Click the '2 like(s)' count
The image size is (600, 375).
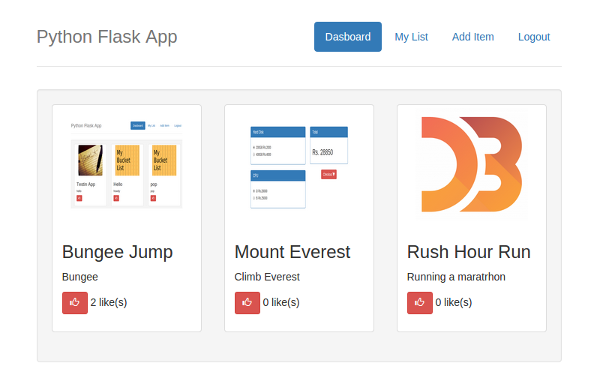click(109, 302)
